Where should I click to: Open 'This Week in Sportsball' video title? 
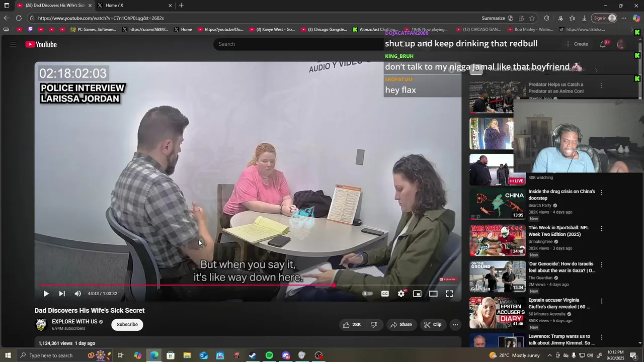[x=558, y=231]
